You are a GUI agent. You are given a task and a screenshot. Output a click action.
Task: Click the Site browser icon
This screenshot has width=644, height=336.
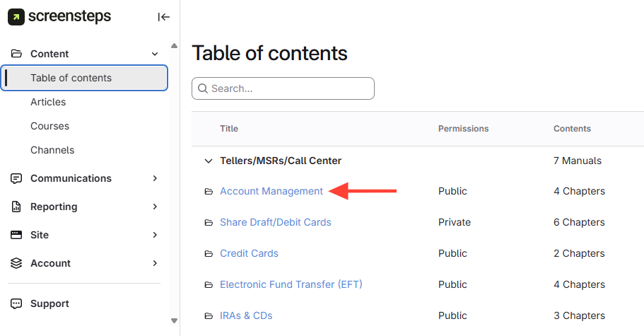point(16,235)
